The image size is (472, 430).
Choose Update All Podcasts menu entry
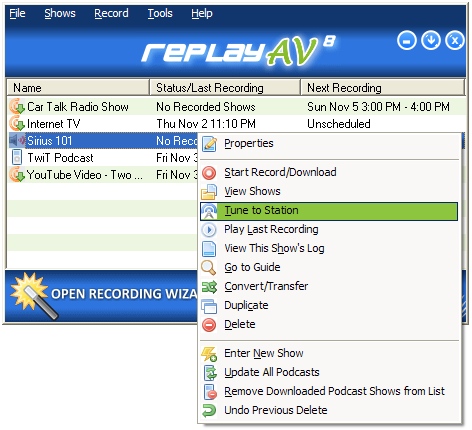pyautogui.click(x=329, y=372)
